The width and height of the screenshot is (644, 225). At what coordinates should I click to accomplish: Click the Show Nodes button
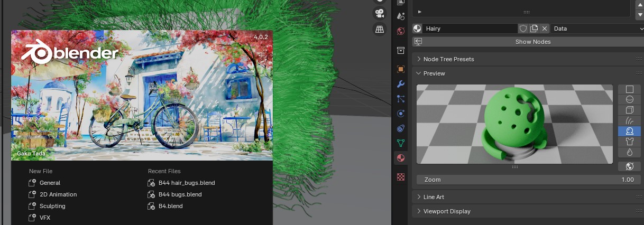coord(533,42)
